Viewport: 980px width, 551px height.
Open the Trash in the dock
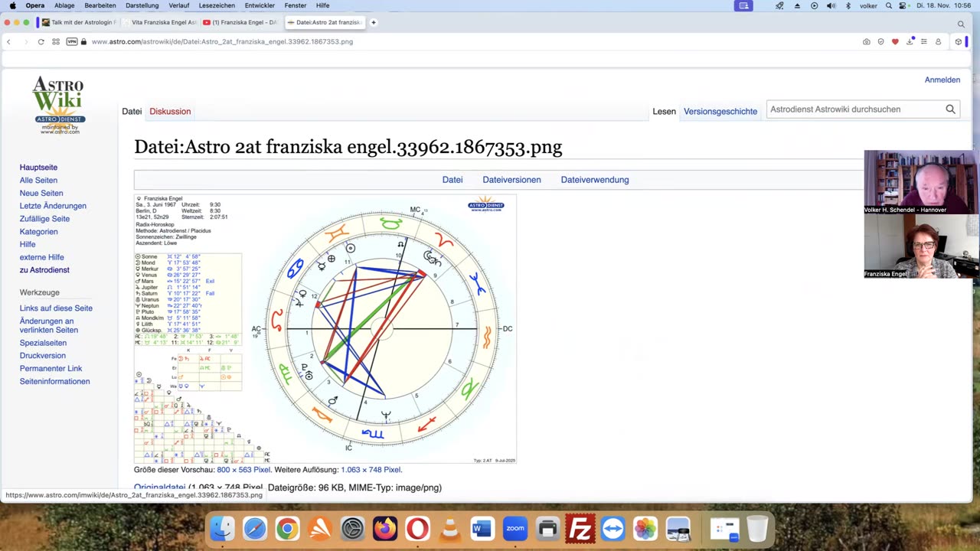pyautogui.click(x=757, y=529)
